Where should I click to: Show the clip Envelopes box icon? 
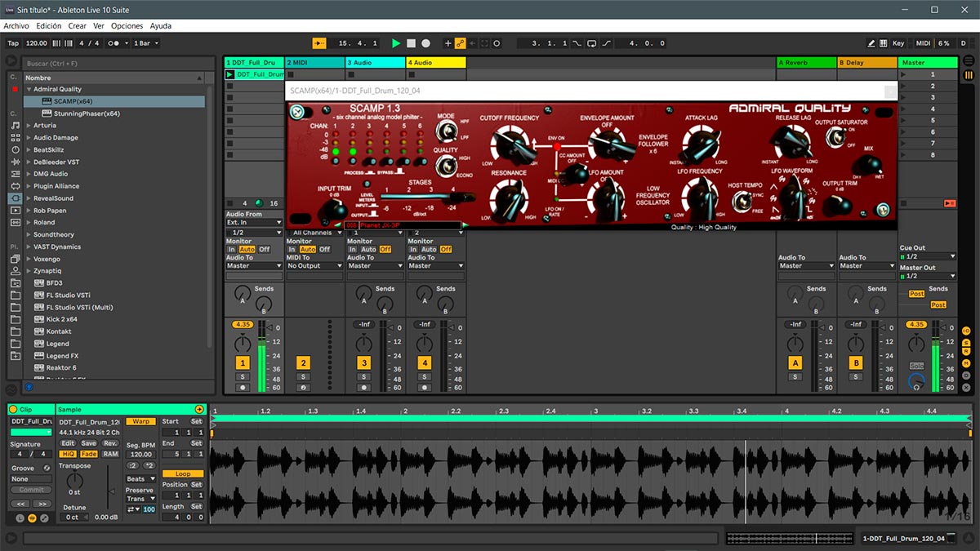coord(44,518)
